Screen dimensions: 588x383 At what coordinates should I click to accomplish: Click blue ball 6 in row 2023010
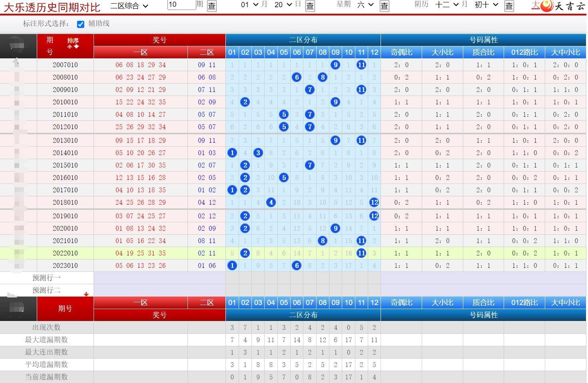297,265
